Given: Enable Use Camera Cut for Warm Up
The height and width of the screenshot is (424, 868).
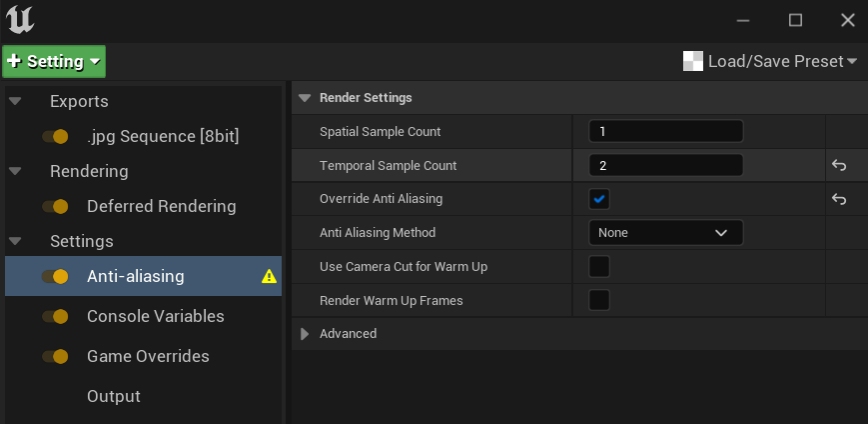Looking at the screenshot, I should (x=599, y=267).
